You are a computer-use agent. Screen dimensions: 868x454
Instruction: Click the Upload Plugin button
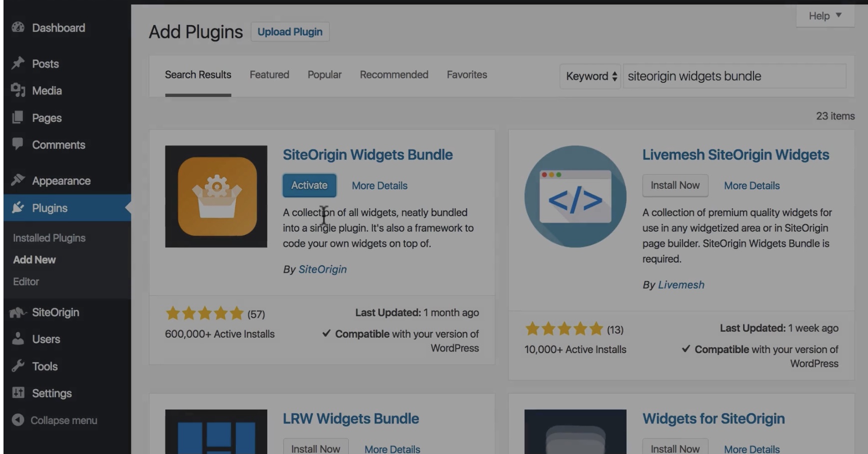[290, 32]
